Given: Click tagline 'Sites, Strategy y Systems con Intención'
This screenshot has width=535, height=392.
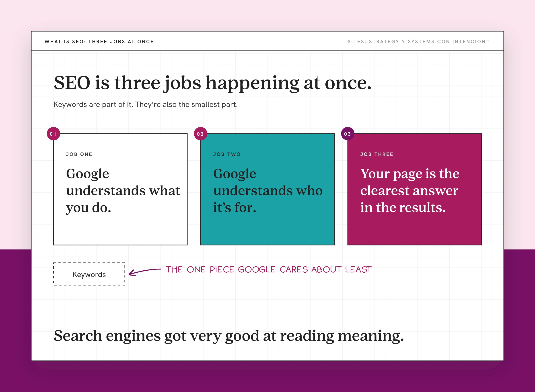Looking at the screenshot, I should [x=419, y=41].
